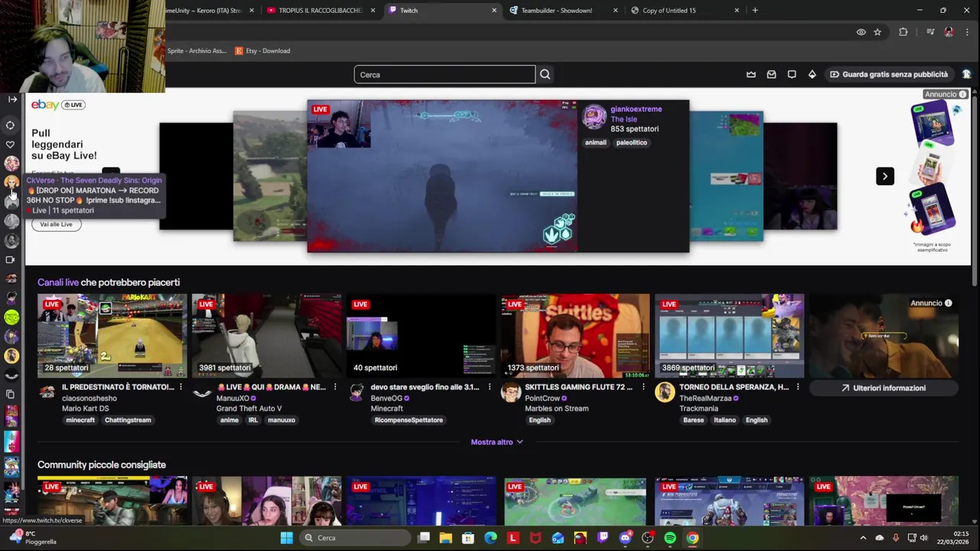Expand the Twitch left sidebar arrow

click(12, 99)
